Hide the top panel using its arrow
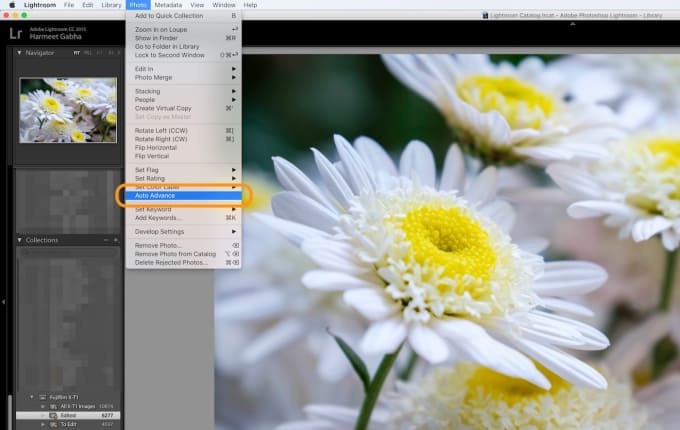This screenshot has width=680, height=430. 572,24
